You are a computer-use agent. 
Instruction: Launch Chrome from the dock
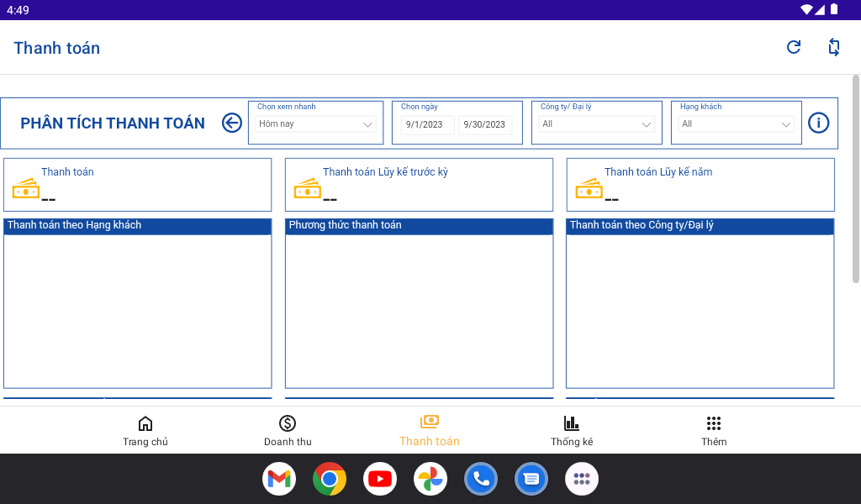(330, 479)
